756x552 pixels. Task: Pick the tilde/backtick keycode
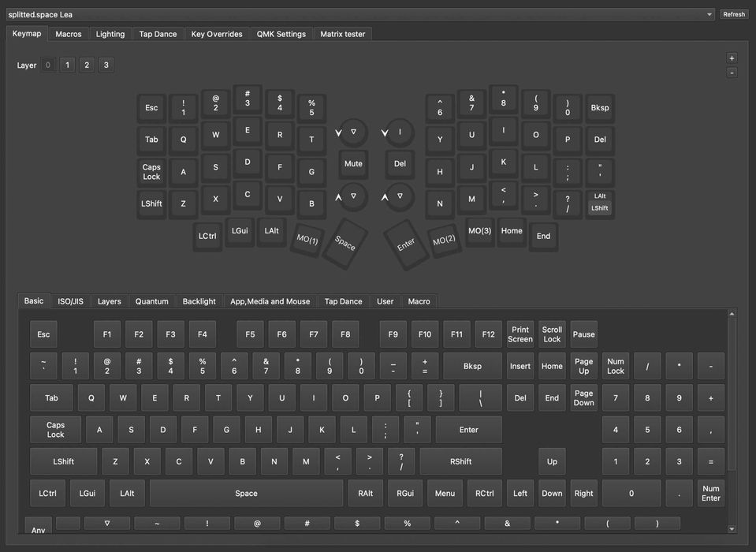(x=43, y=366)
